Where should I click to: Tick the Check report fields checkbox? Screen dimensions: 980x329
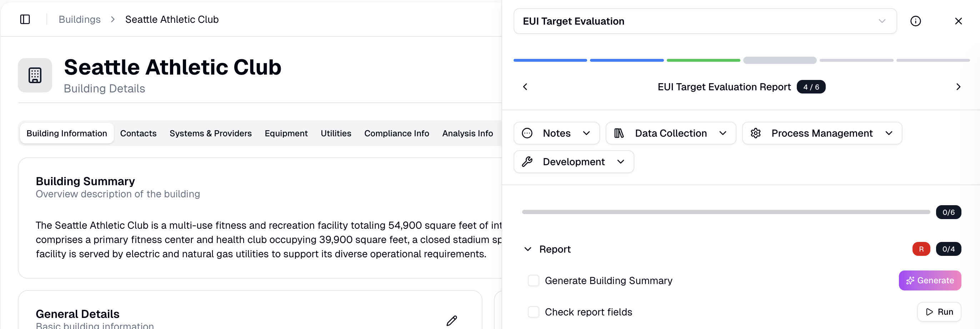pyautogui.click(x=533, y=312)
